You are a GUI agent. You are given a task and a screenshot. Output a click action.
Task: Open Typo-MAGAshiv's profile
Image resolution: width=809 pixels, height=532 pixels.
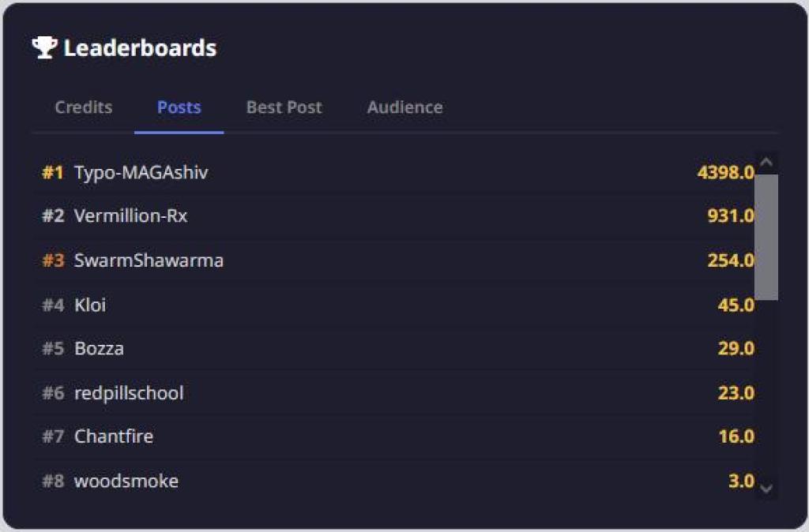tap(141, 173)
